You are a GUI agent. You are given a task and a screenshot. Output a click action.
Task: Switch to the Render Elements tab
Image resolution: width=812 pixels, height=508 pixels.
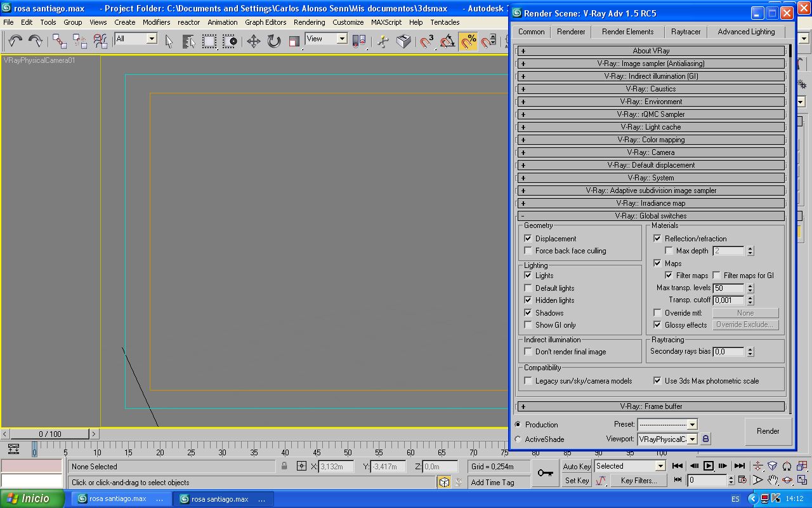627,32
